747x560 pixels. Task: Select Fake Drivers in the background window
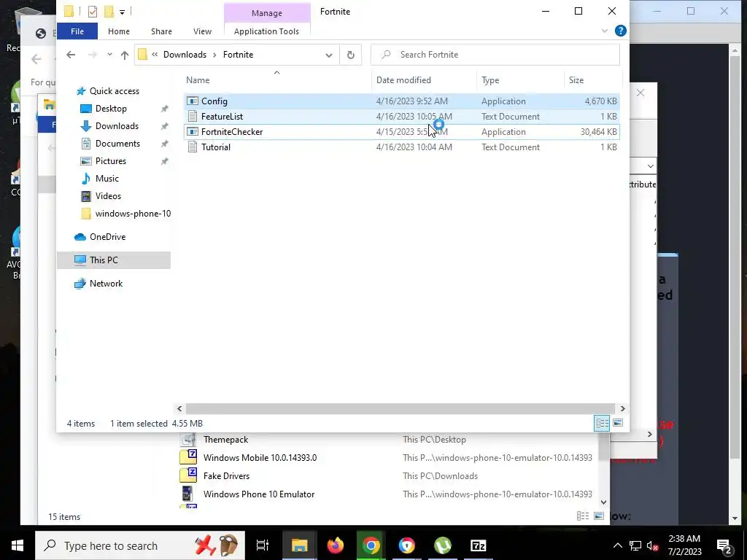click(226, 476)
